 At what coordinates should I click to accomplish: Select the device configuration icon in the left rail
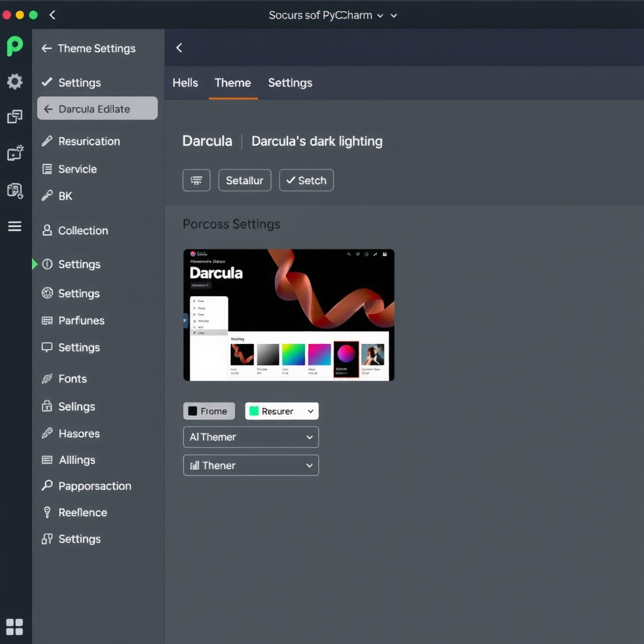point(14,189)
